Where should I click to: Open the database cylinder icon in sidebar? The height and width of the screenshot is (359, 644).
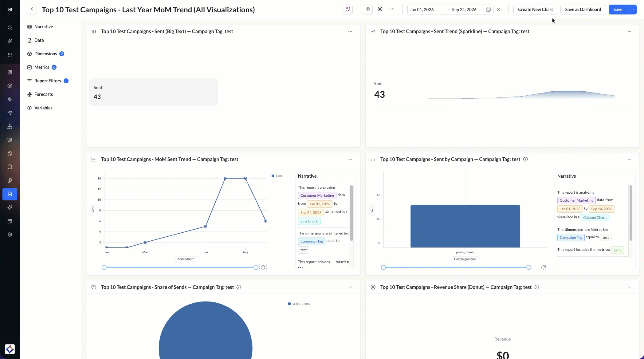coord(10,167)
